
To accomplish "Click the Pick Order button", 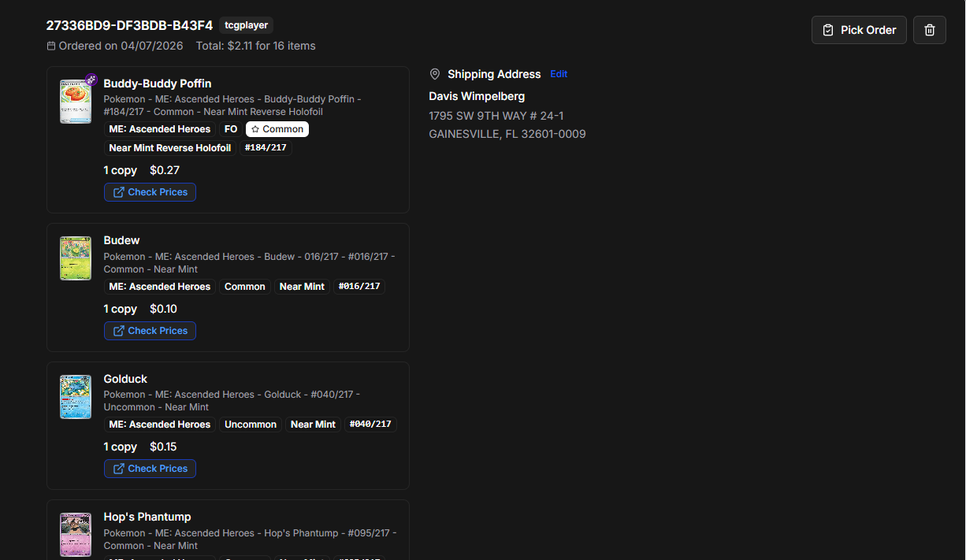I will tap(859, 30).
